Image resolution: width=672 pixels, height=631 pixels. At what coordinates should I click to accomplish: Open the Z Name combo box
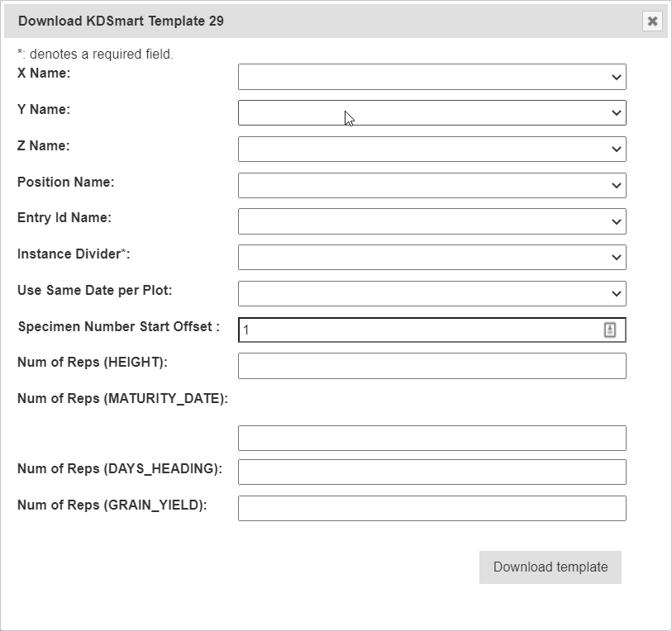click(431, 149)
